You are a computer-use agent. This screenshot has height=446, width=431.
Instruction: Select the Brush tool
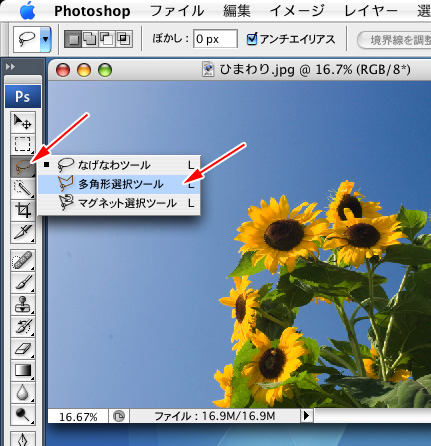pos(23,283)
